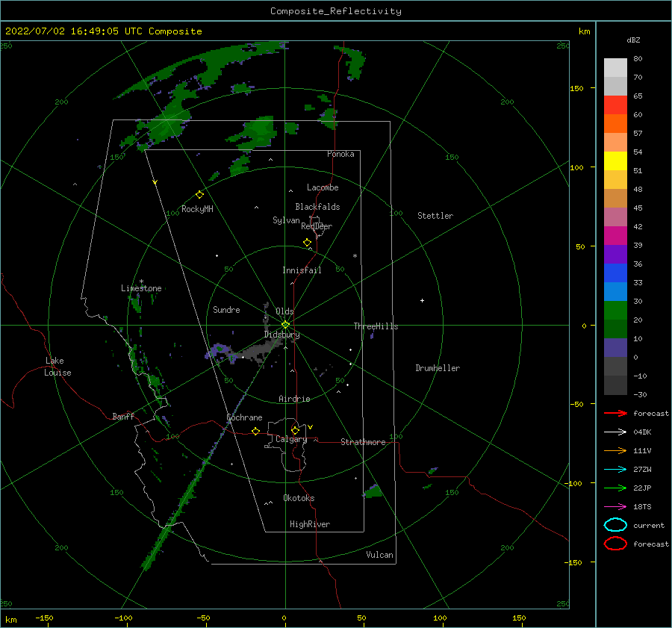Click the Banff town label
Screen dimensions: 672x628
click(x=123, y=416)
